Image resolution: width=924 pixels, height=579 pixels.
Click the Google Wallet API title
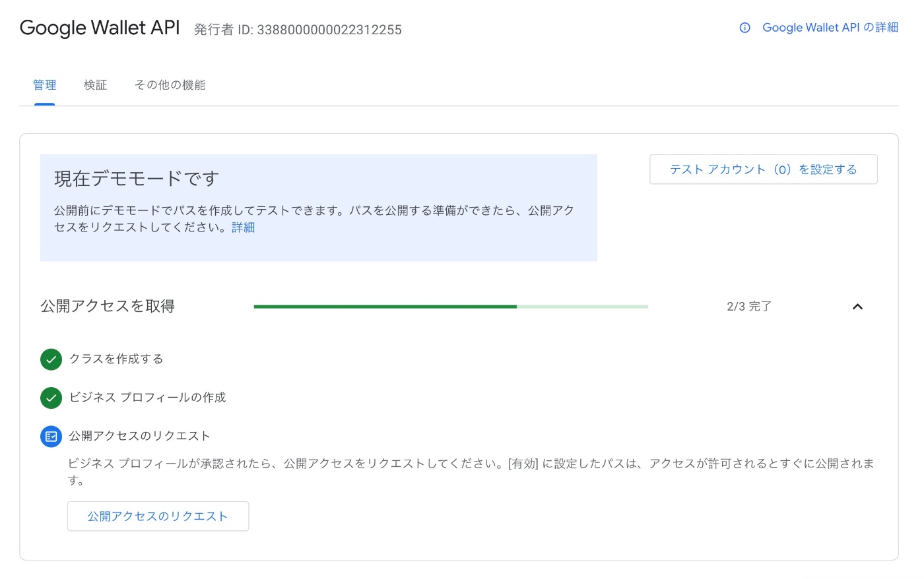pyautogui.click(x=100, y=28)
